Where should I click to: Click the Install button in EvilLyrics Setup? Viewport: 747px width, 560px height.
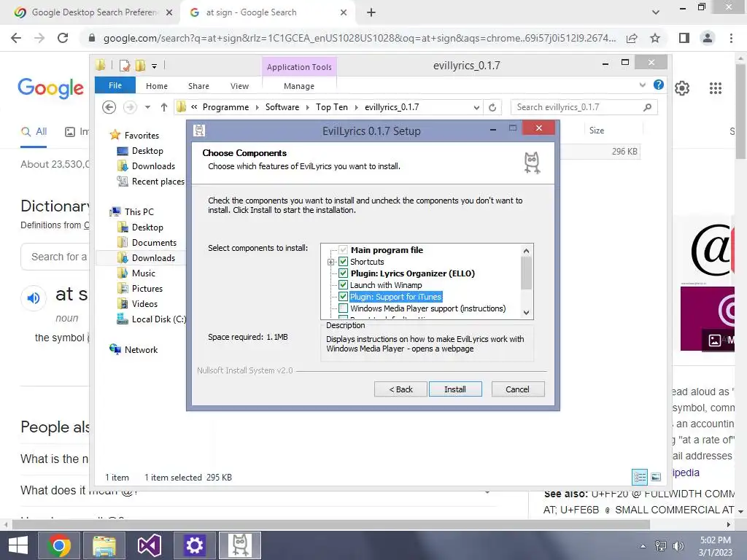(x=455, y=389)
